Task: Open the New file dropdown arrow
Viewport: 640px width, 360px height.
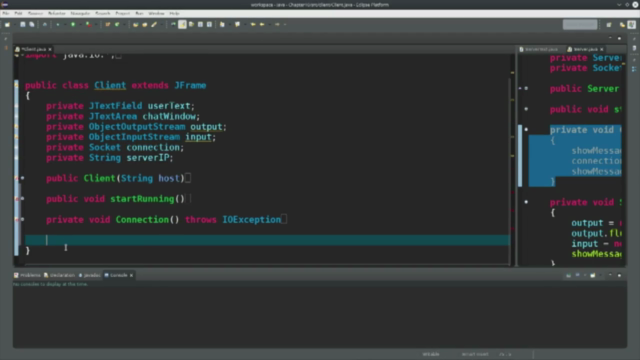Action: coord(14,24)
